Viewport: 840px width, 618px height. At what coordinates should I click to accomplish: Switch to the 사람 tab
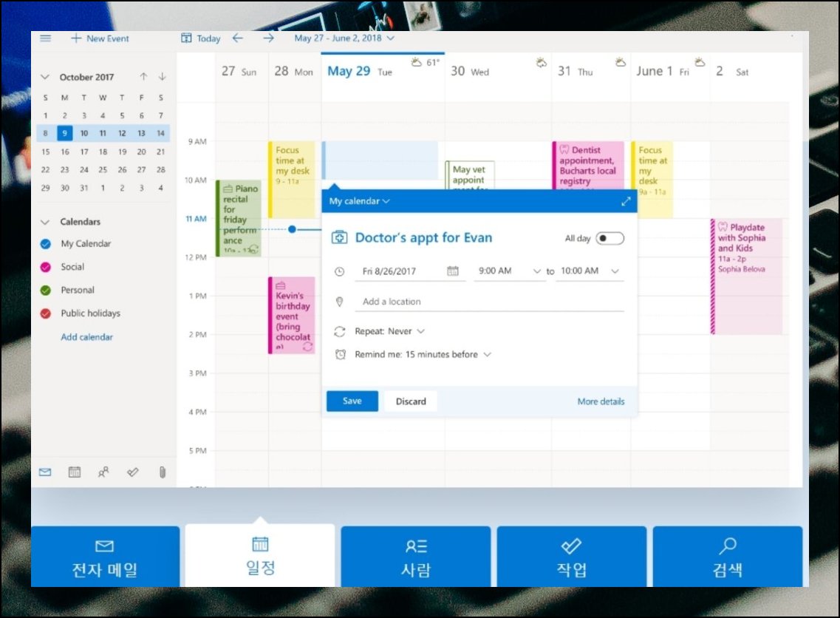416,557
